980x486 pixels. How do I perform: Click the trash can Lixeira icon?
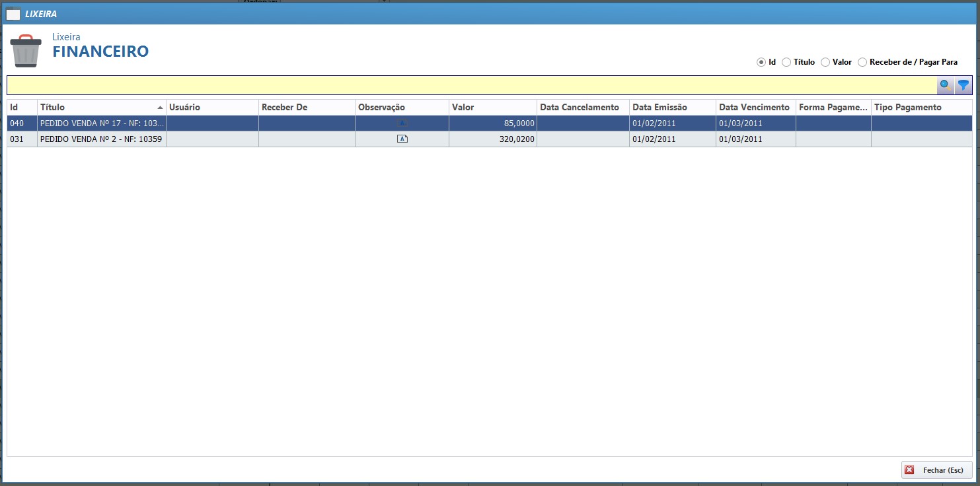[x=26, y=51]
